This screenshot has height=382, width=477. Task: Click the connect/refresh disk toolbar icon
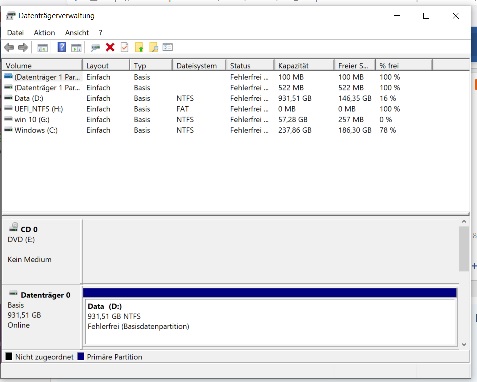tap(95, 48)
